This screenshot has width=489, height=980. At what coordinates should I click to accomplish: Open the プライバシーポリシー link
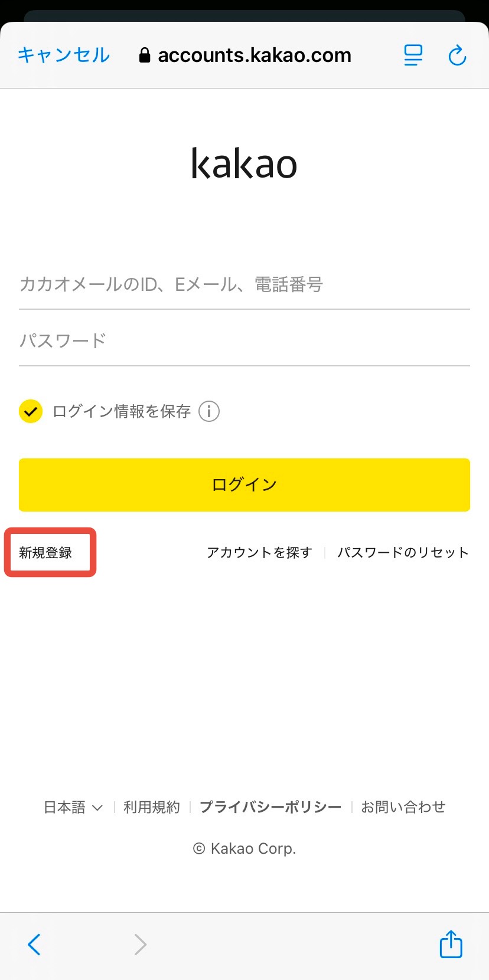(270, 807)
